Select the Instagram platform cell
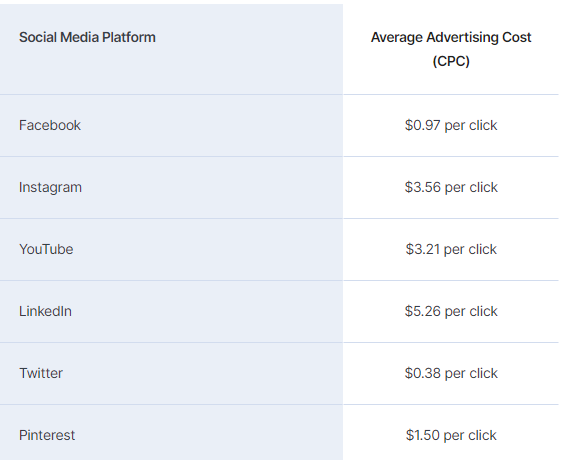This screenshot has width=564, height=460. coord(171,187)
